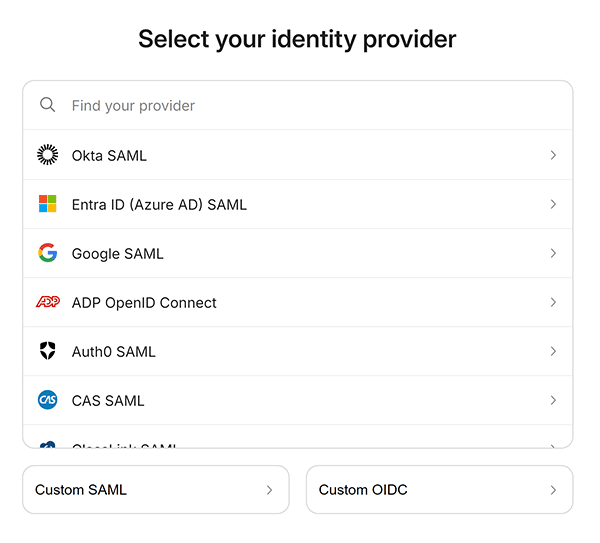Click the red ADP logo icon
600x543 pixels.
point(48,302)
